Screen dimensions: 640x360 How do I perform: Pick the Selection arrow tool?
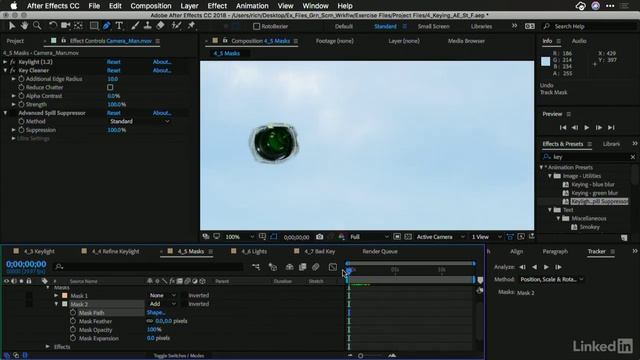click(x=12, y=26)
